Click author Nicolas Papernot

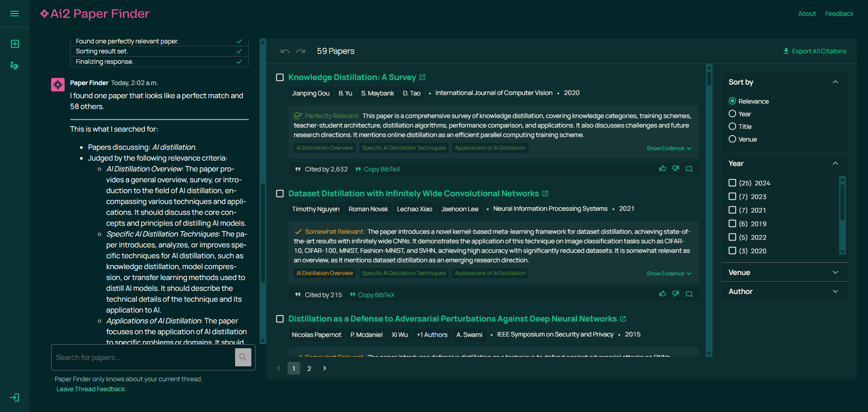point(316,335)
